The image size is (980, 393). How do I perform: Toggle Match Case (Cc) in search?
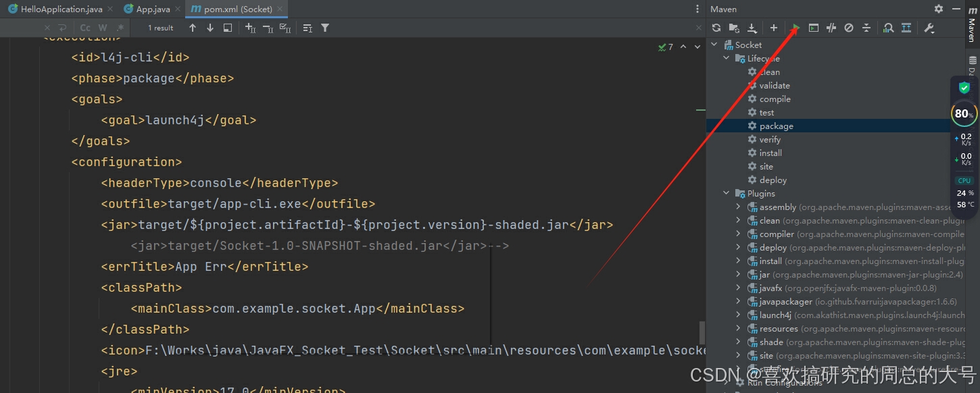point(85,28)
